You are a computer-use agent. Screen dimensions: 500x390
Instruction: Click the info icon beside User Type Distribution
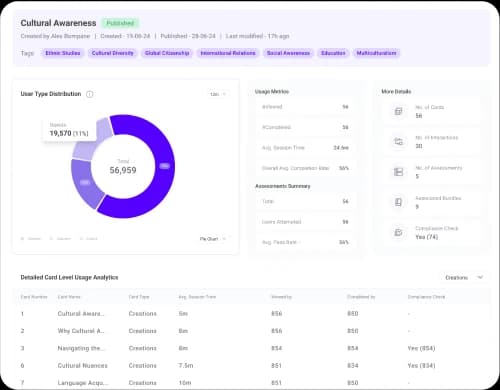[90, 94]
